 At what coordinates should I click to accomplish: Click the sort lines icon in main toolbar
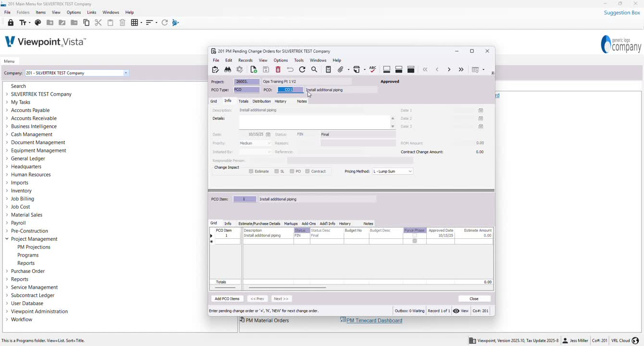pyautogui.click(x=149, y=23)
